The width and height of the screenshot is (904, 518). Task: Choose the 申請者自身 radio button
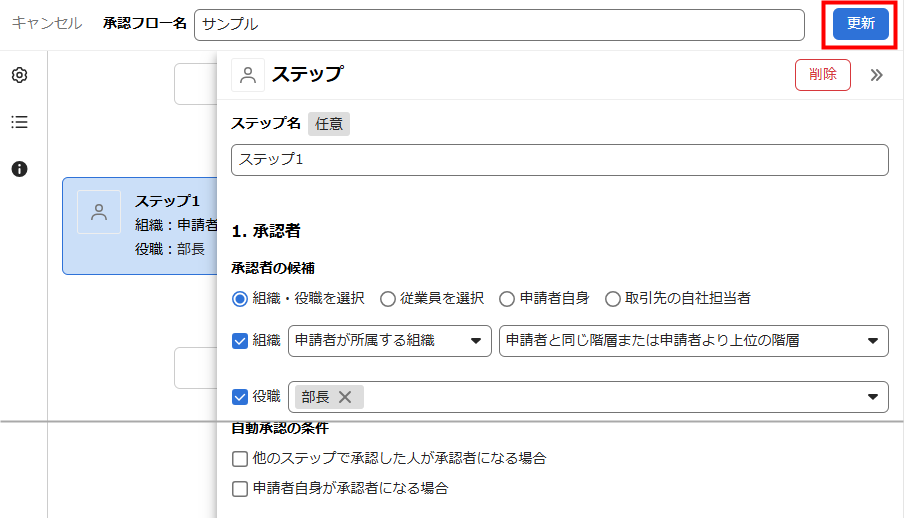(507, 298)
